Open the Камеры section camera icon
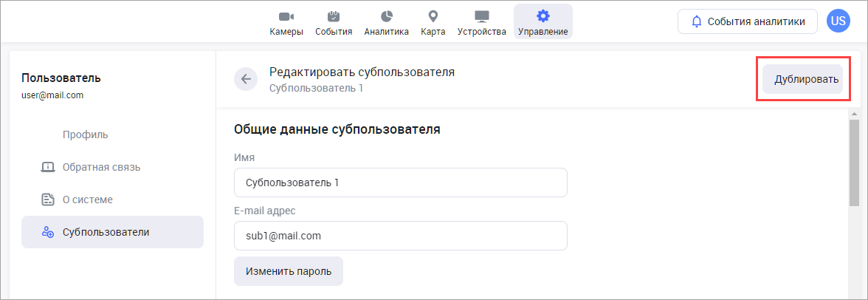Screen dimensions: 868x300 (x=286, y=17)
